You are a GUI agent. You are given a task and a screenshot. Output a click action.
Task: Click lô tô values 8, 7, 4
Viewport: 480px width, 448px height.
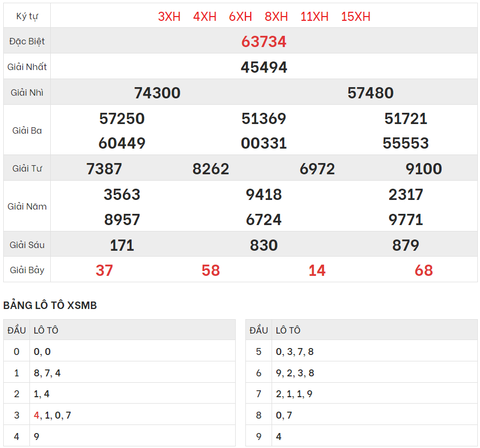(x=47, y=373)
